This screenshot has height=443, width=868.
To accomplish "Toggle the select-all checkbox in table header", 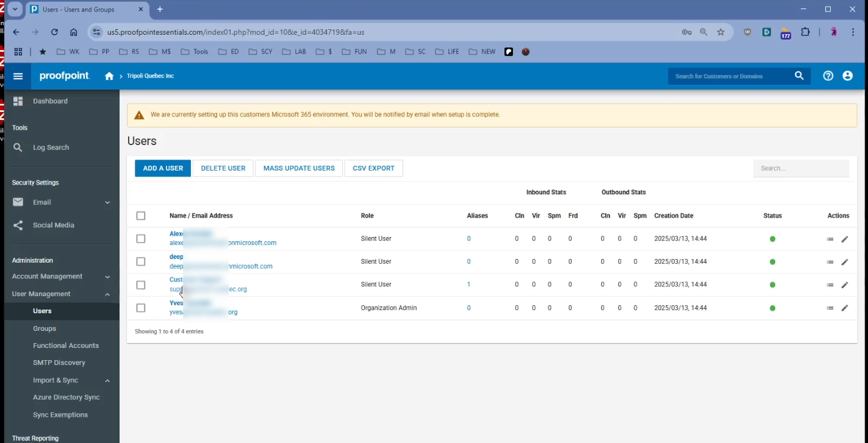I will tap(141, 216).
